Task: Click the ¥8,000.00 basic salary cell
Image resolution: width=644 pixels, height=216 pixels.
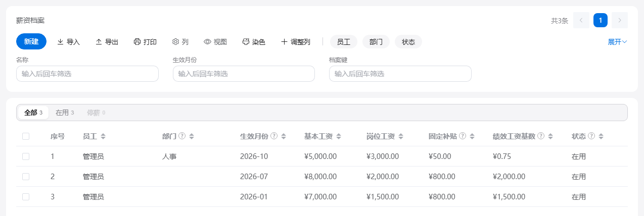Action: click(x=320, y=177)
